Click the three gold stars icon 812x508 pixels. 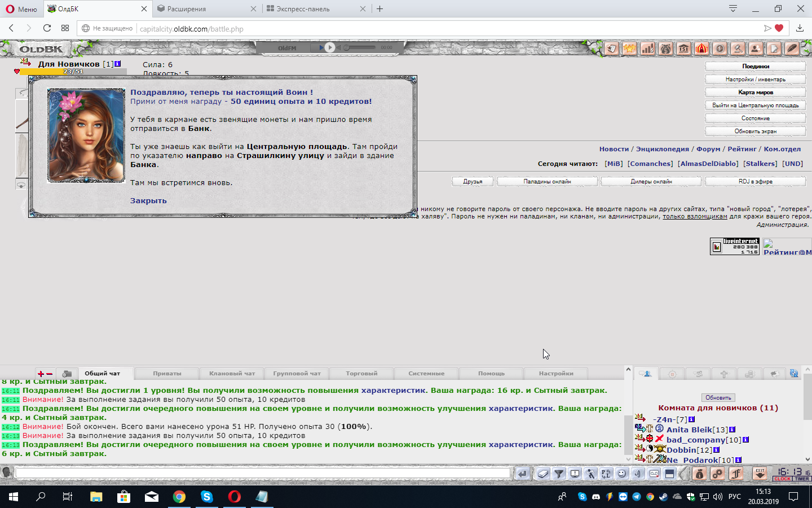pos(629,49)
